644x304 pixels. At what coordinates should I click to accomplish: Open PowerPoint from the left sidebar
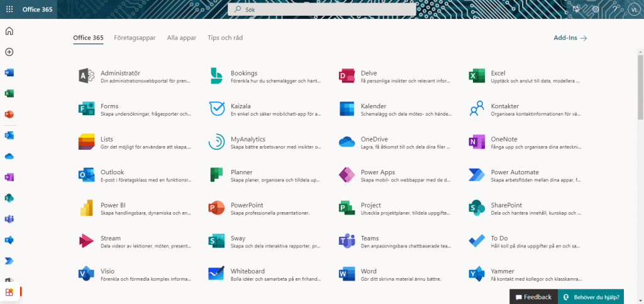pyautogui.click(x=9, y=114)
